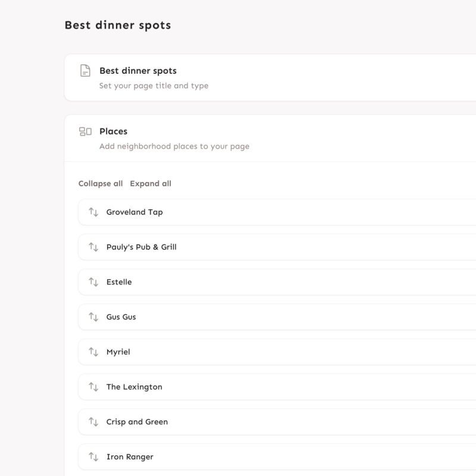This screenshot has width=476, height=476.
Task: Expand the Estelle place entry
Action: click(x=277, y=281)
